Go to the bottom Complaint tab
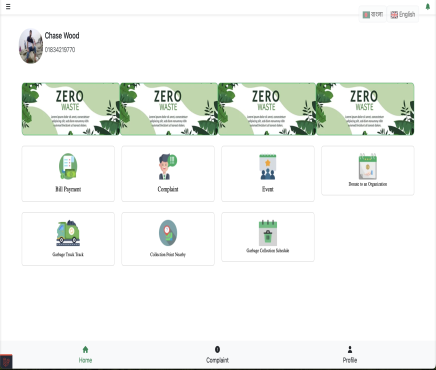Image resolution: width=436 pixels, height=370 pixels. coord(217,355)
